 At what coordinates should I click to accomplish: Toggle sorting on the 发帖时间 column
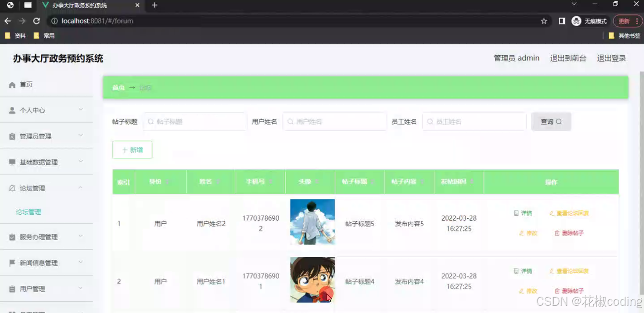point(471,182)
